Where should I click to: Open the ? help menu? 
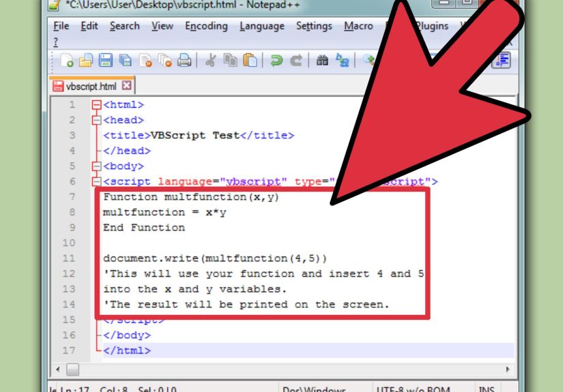pos(56,42)
